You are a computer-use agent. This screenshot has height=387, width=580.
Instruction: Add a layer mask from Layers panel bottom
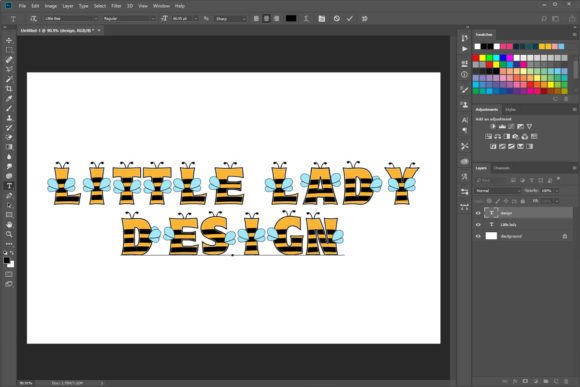pyautogui.click(x=525, y=381)
